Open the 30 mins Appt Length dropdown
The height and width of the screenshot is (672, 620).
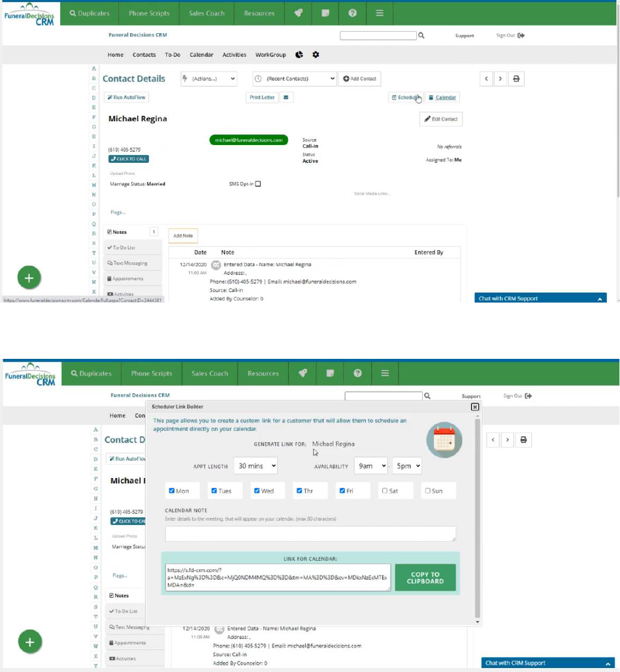pos(255,465)
